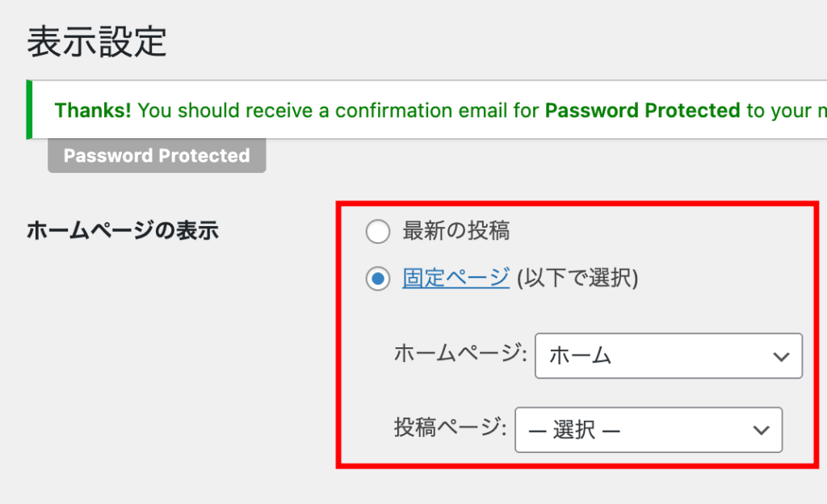
Task: Click the — 選択 — placeholder text
Action: pyautogui.click(x=574, y=430)
